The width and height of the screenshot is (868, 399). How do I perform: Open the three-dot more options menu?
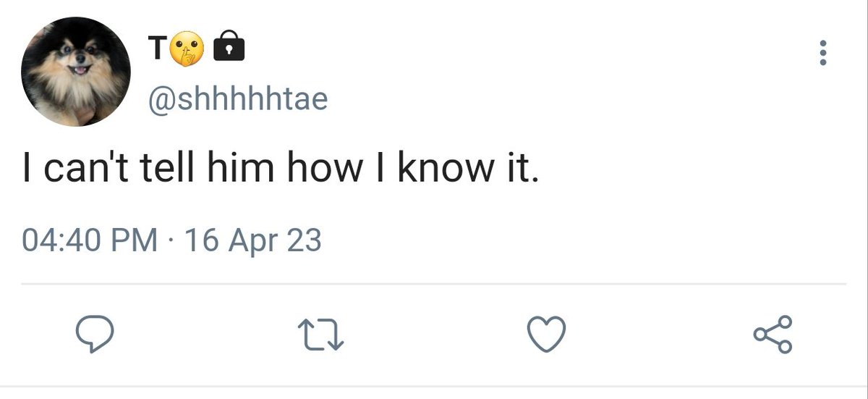click(822, 54)
